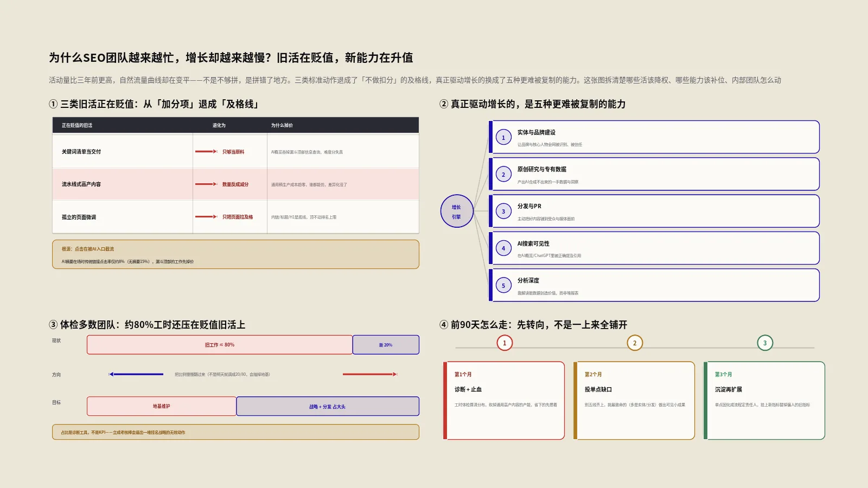Click number 5 badge beside 分析深度
The height and width of the screenshot is (488, 868).
click(x=503, y=285)
